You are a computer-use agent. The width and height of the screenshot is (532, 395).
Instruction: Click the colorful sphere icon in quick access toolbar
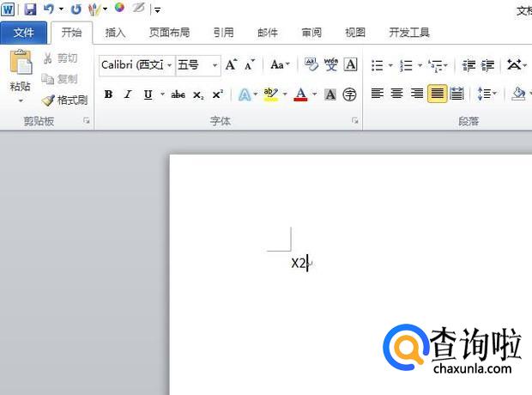pos(119,8)
